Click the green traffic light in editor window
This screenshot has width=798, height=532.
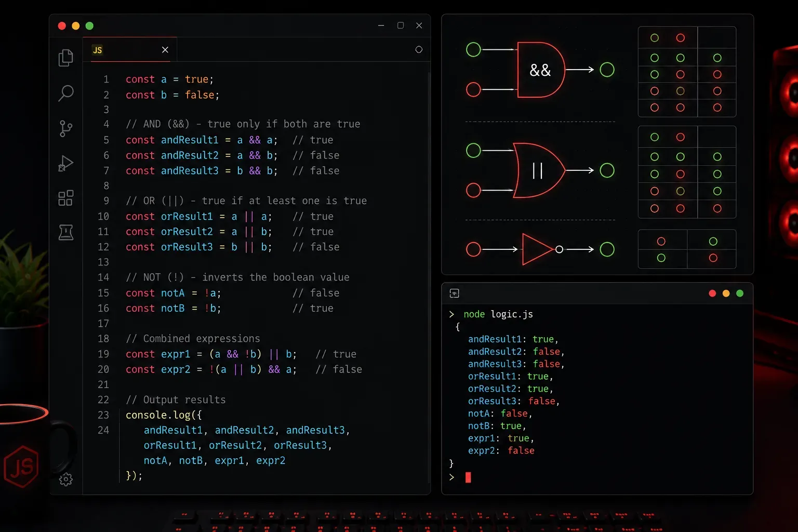[89, 25]
